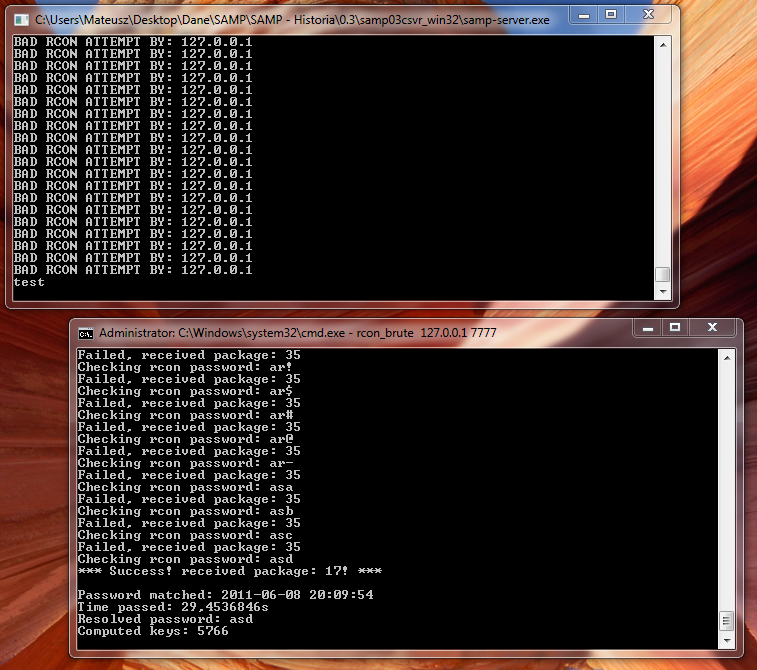The height and width of the screenshot is (670, 757).
Task: Click the samp-server.exe window title bar icon
Action: [21, 20]
